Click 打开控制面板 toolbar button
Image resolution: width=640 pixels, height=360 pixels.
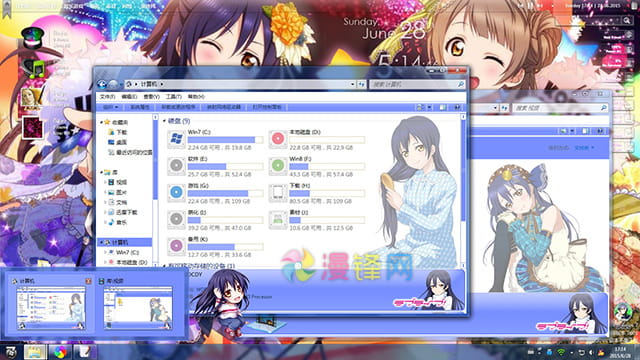pyautogui.click(x=267, y=107)
